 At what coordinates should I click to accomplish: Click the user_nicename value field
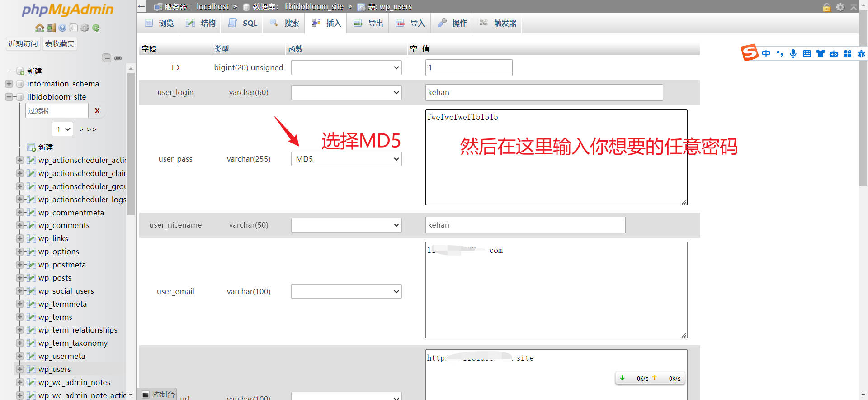(525, 225)
